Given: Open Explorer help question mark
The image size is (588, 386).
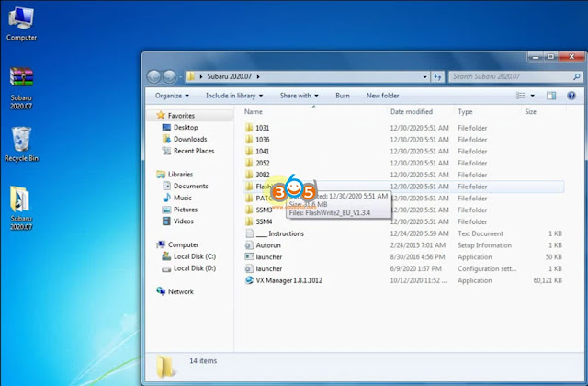Looking at the screenshot, I should point(571,96).
